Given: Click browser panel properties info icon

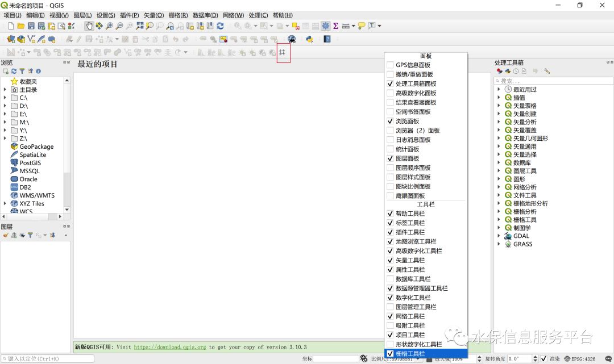Looking at the screenshot, I should coord(39,71).
